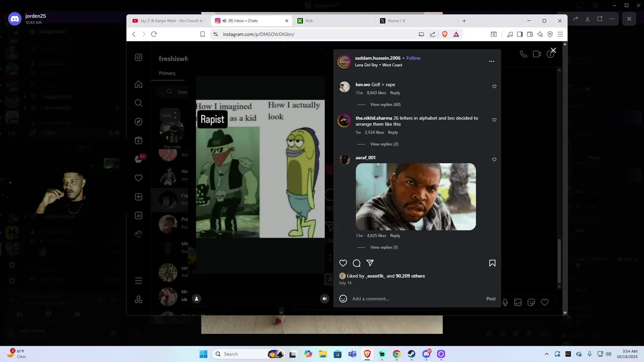Screen dimensions: 644x362
Task: Open Notifications heart icon in sidebar
Action: 138,178
